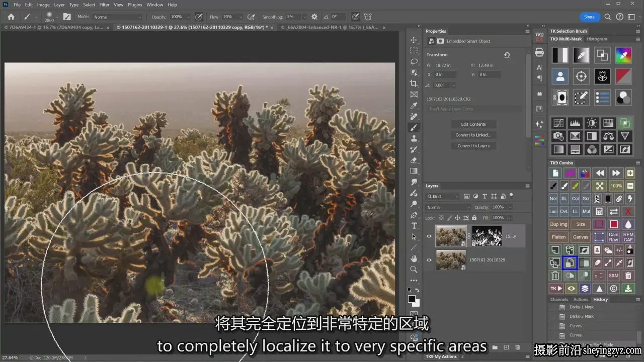Select the Pen tool
The height and width of the screenshot is (362, 644).
coord(414,215)
